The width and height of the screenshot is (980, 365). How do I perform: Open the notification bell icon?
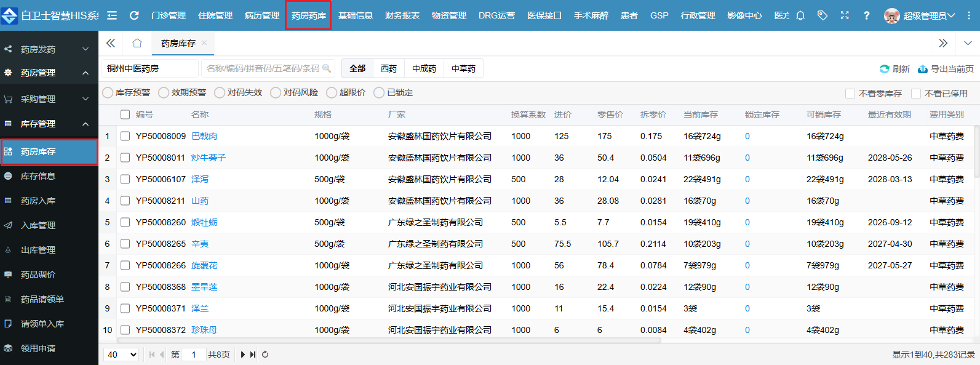pos(800,15)
